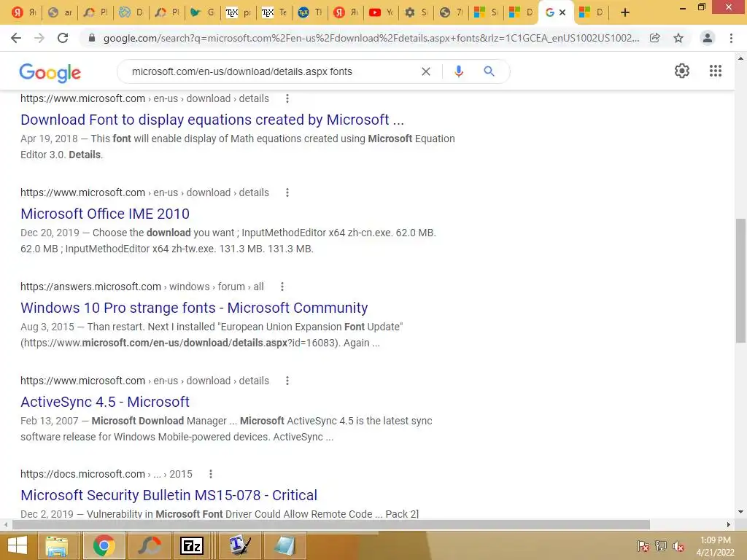Click the horizontal scrollbar thumb
Viewport: 747px width, 560px height.
[x=331, y=525]
